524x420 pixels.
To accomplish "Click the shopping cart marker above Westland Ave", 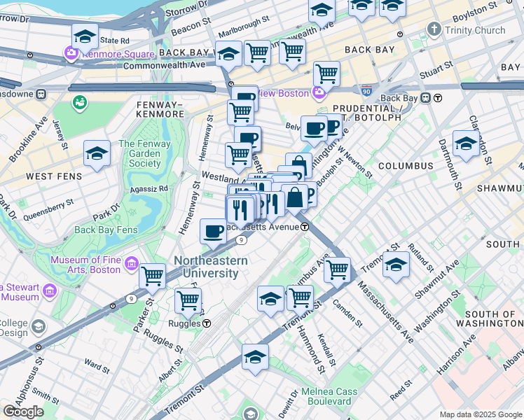I will (239, 157).
